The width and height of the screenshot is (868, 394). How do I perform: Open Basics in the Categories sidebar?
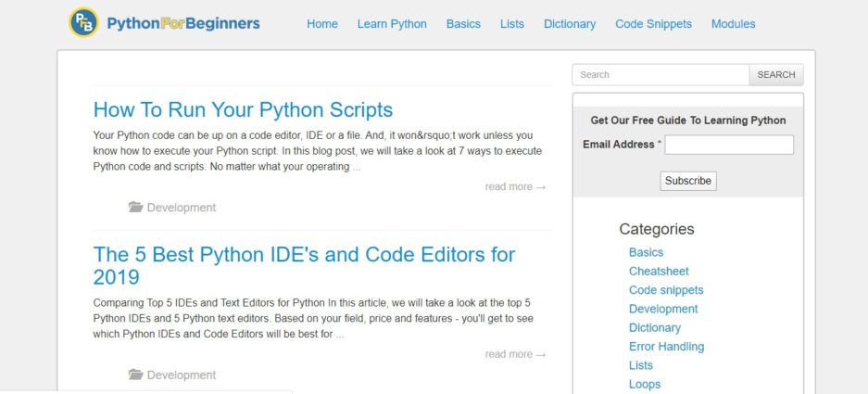pyautogui.click(x=646, y=252)
